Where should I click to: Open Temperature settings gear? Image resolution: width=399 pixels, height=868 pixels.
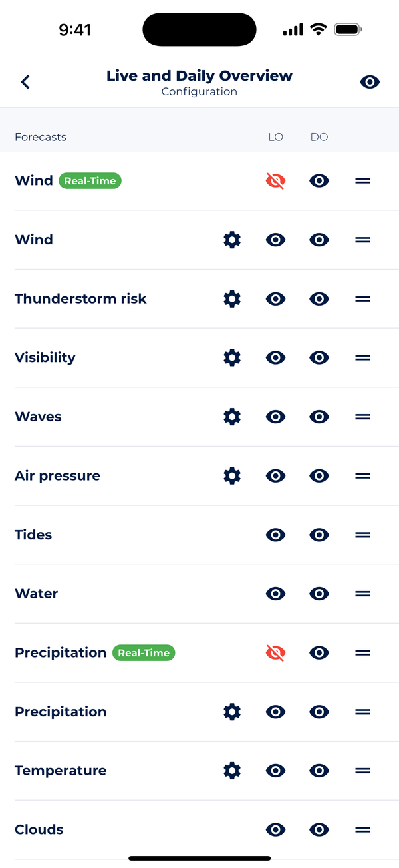(x=231, y=770)
